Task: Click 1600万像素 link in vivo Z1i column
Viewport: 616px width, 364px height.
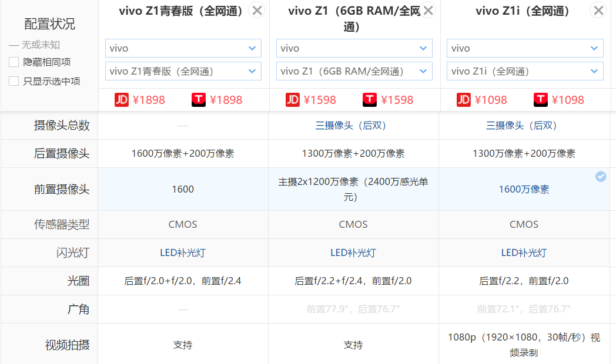Action: [x=524, y=190]
